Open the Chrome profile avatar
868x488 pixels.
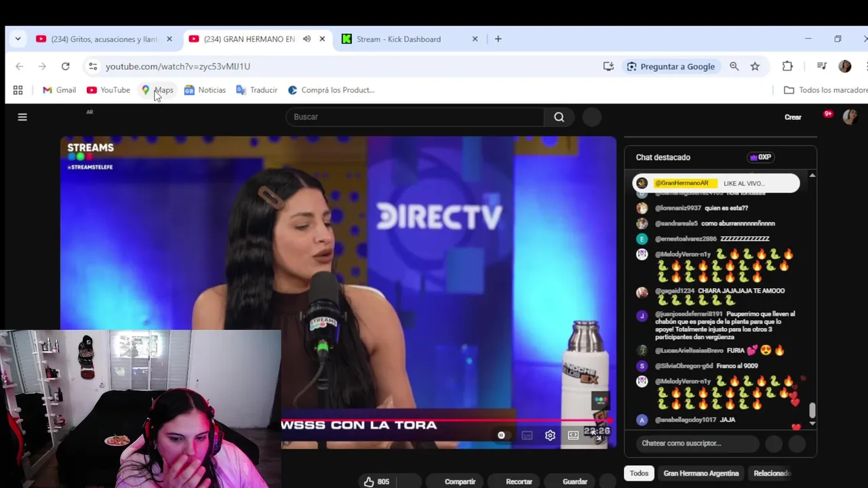tap(845, 66)
